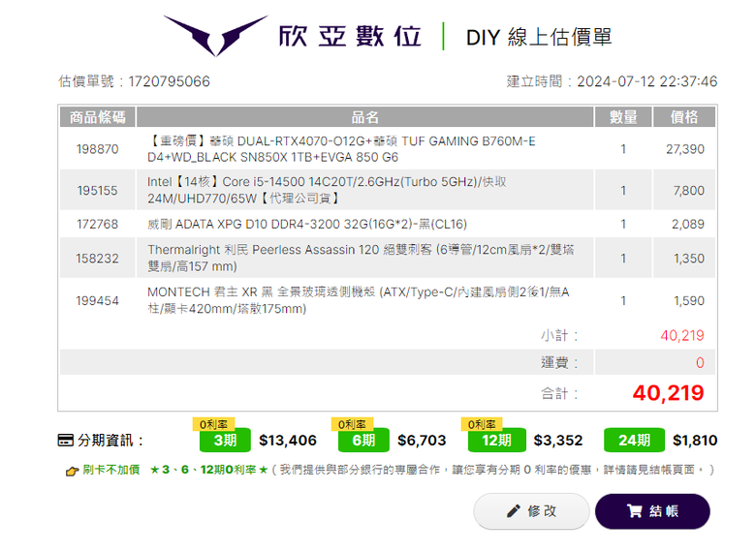
Task: Click the price 1,590
Action: coord(689,301)
